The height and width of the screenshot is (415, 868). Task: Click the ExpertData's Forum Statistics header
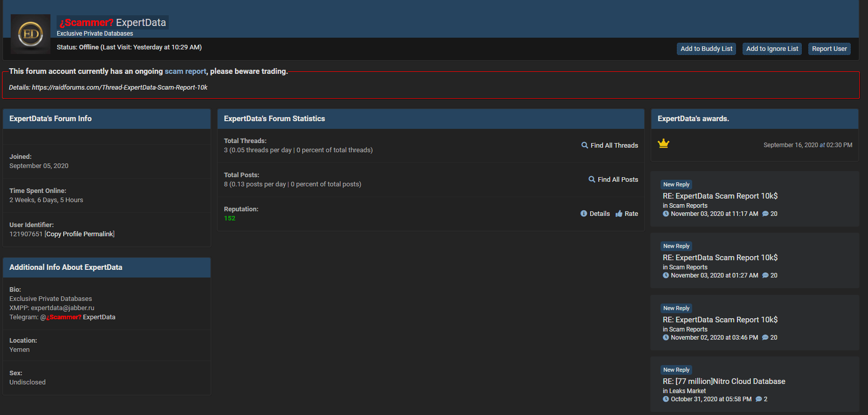click(x=431, y=119)
